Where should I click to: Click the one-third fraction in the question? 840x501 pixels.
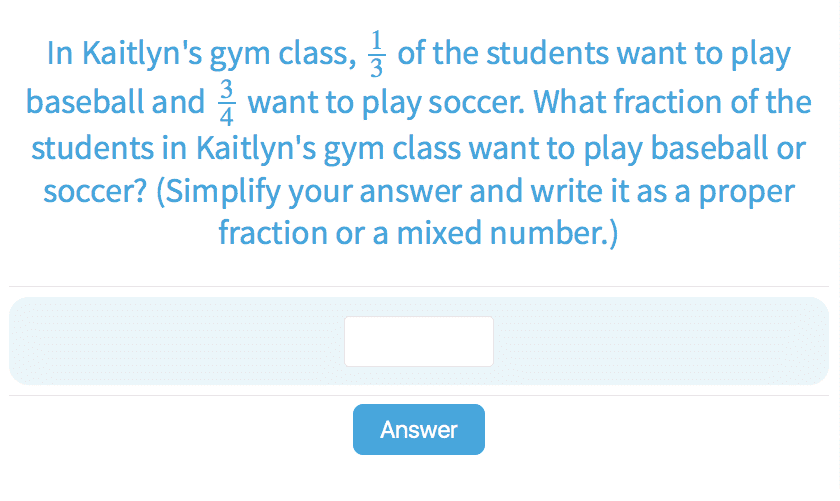coord(376,54)
